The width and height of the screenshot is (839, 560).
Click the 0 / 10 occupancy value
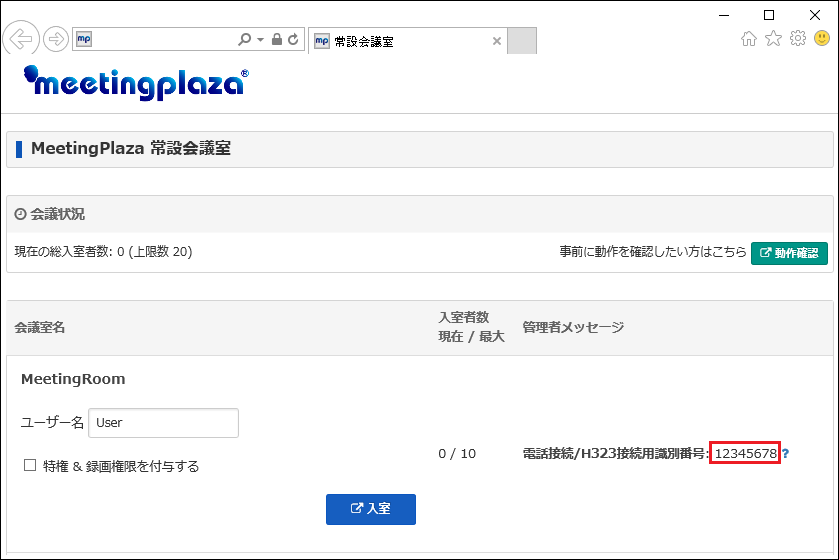tap(457, 454)
